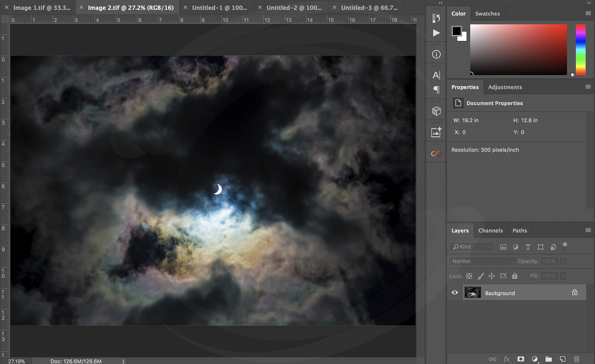Switch to the Untitled-2 document tab
Screen dimensions: 595x364
(294, 8)
